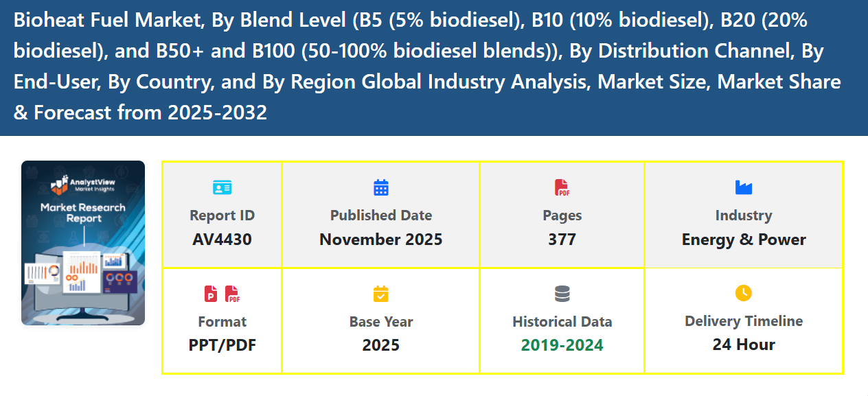The height and width of the screenshot is (396, 868).
Task: Click the 24 Hour delivery timeline value
Action: pyautogui.click(x=744, y=345)
